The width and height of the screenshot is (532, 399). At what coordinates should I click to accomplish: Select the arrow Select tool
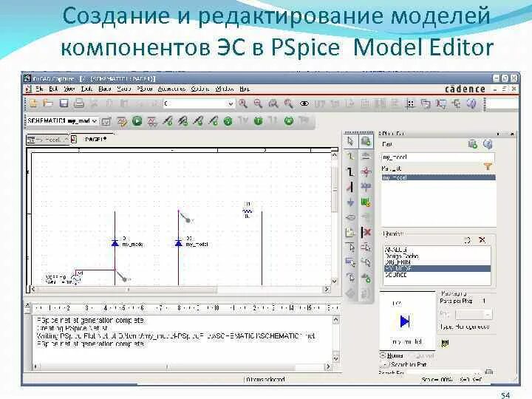(351, 141)
